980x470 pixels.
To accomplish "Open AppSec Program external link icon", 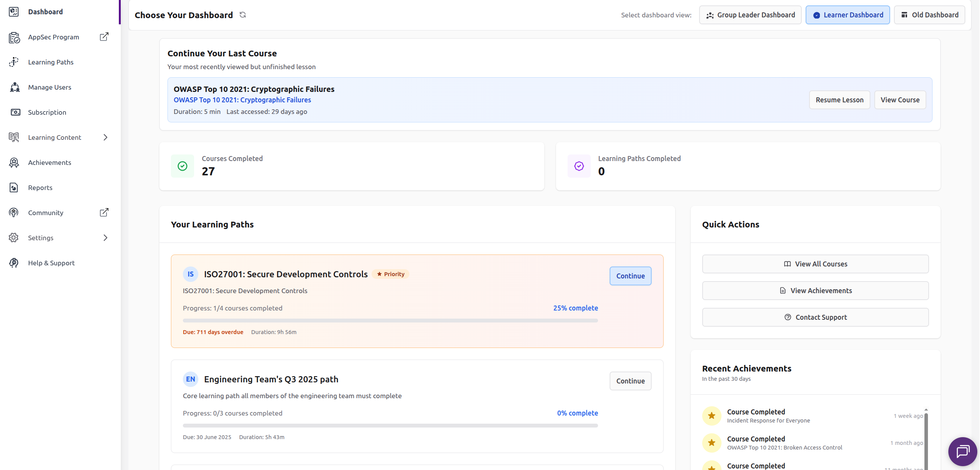I will click(x=104, y=37).
